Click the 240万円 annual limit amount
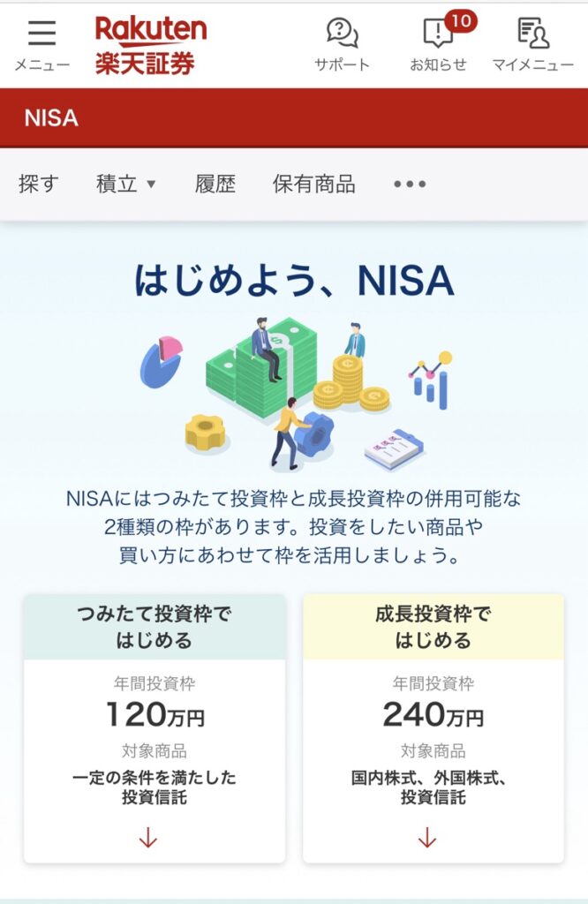Viewport: 588px width, 904px height. [433, 714]
